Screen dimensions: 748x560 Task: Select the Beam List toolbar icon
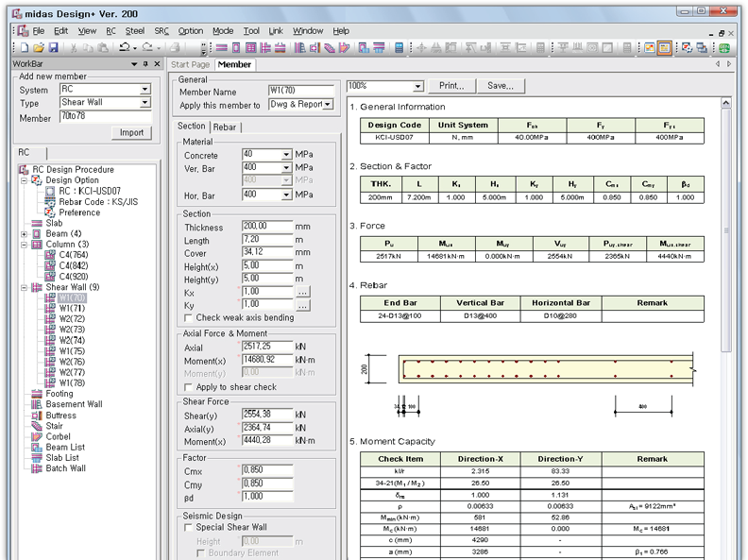click(x=364, y=48)
